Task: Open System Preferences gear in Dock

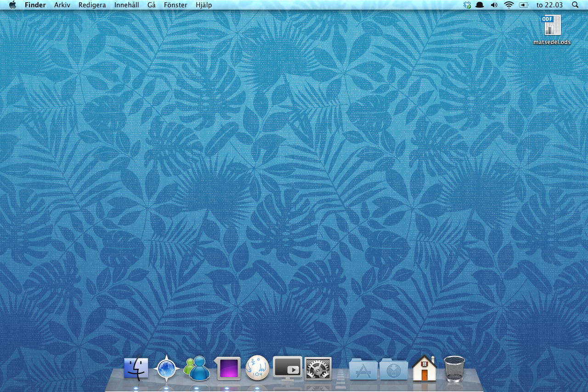Action: [x=318, y=369]
